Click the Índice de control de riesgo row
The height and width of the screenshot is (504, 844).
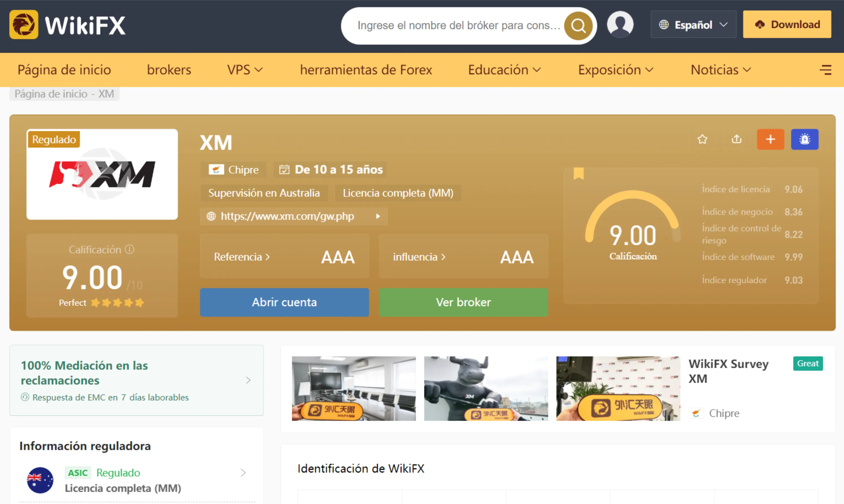752,234
